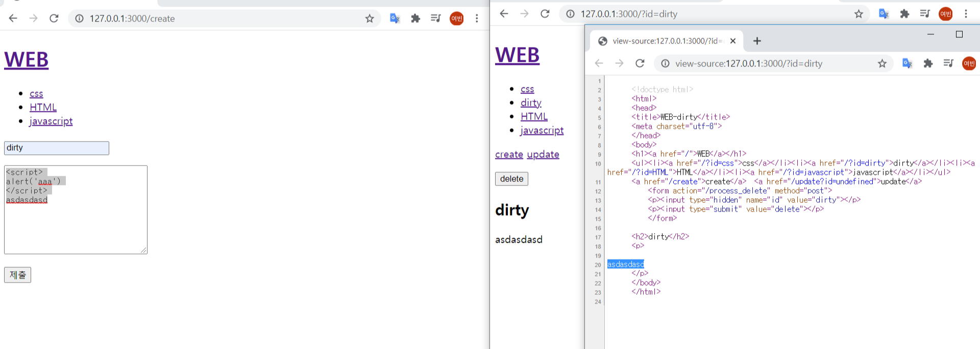980x349 pixels.
Task: Go forward in the left create window
Action: click(x=33, y=18)
